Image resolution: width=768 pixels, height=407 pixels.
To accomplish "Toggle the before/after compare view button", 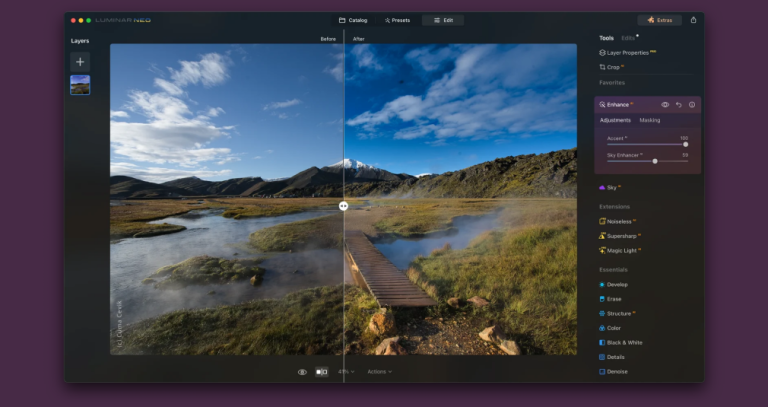I will (x=321, y=372).
